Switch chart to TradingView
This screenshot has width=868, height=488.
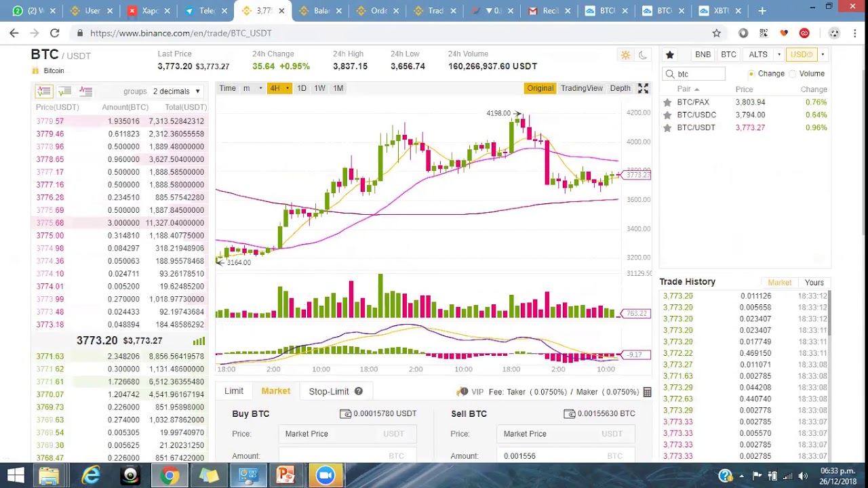582,88
